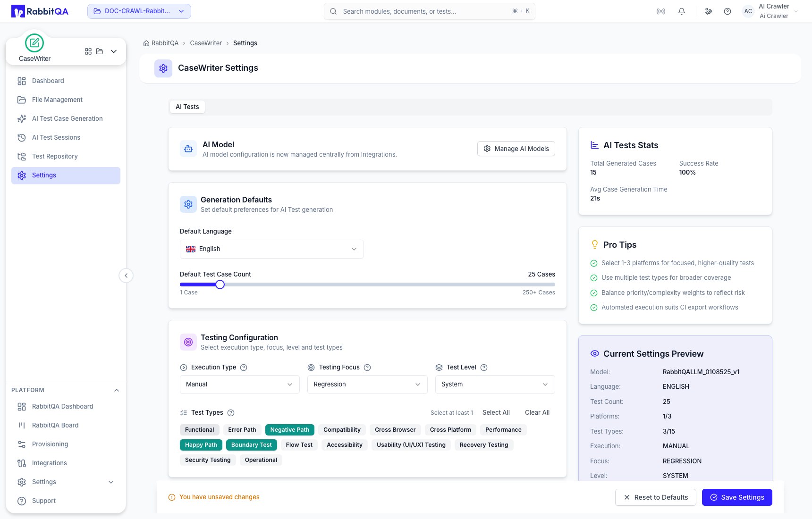This screenshot has height=519, width=812.
Task: Click the Current Settings Preview eye icon
Action: pos(595,353)
